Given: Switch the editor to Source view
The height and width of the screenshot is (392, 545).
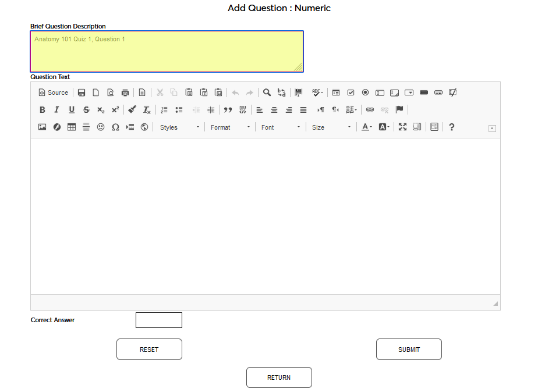Looking at the screenshot, I should (x=53, y=92).
